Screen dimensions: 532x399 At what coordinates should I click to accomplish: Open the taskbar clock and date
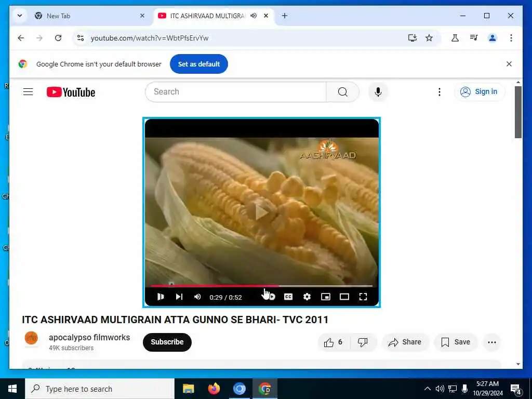[487, 389]
